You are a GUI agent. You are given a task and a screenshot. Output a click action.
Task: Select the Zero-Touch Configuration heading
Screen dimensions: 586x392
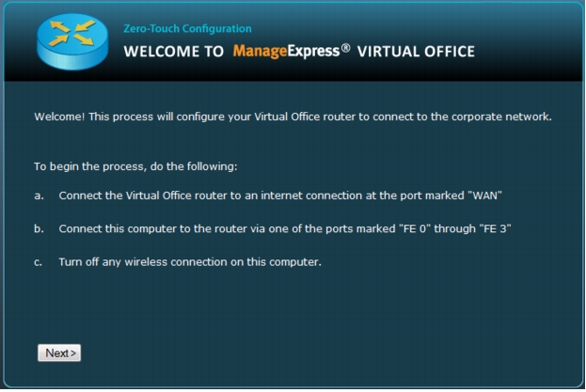(187, 29)
